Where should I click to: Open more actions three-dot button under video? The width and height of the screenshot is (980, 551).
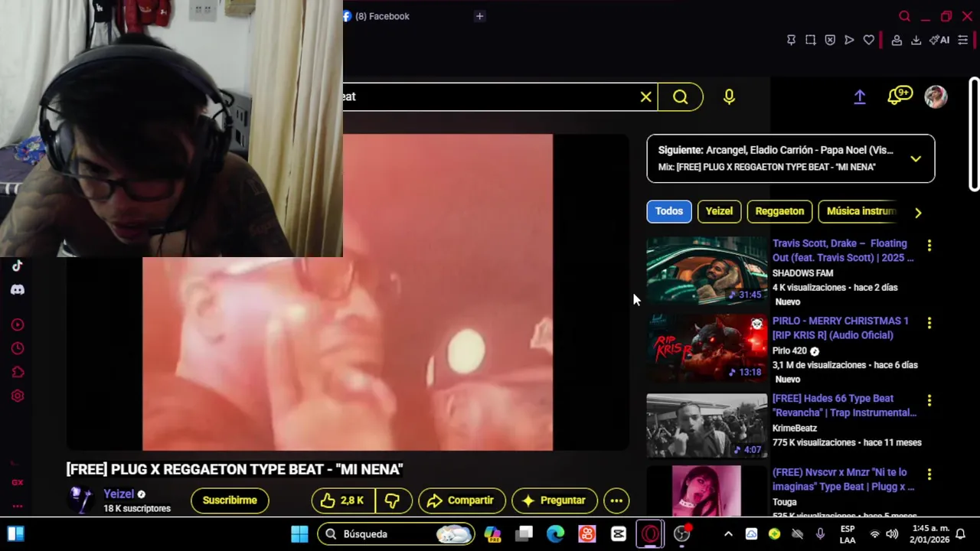(x=616, y=500)
